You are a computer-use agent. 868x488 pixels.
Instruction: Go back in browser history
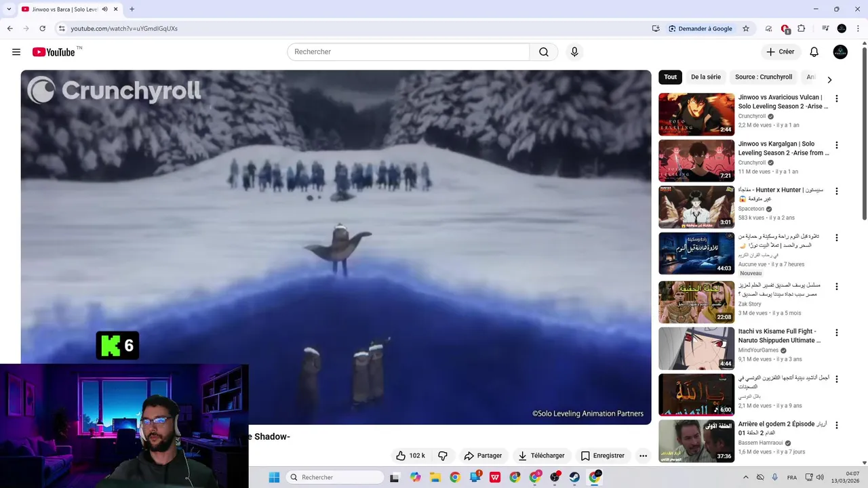9,28
